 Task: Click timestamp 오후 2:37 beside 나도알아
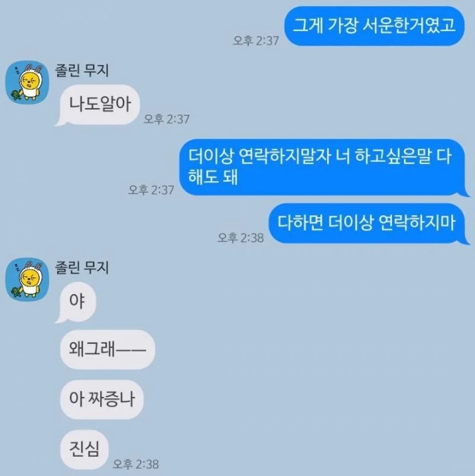(x=167, y=119)
